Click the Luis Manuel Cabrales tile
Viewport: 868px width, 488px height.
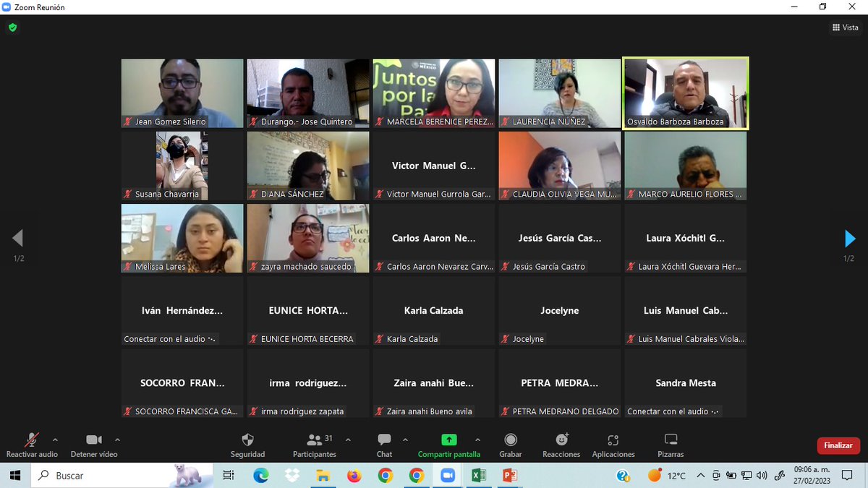[686, 310]
